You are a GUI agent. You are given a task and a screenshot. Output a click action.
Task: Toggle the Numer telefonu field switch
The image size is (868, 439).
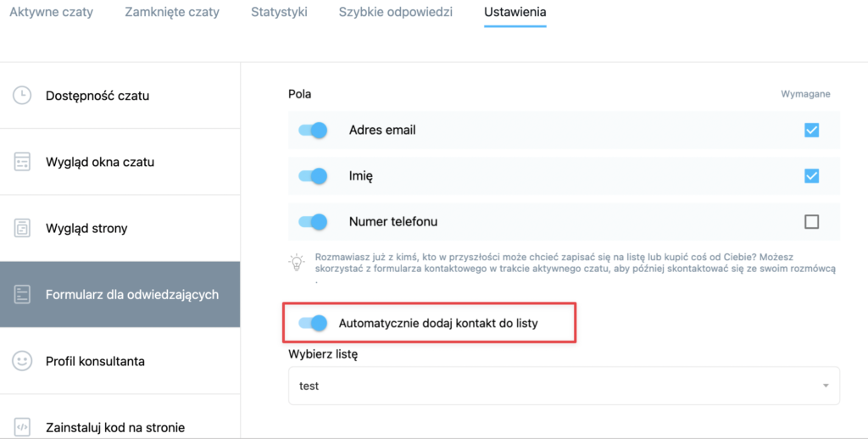click(x=314, y=222)
